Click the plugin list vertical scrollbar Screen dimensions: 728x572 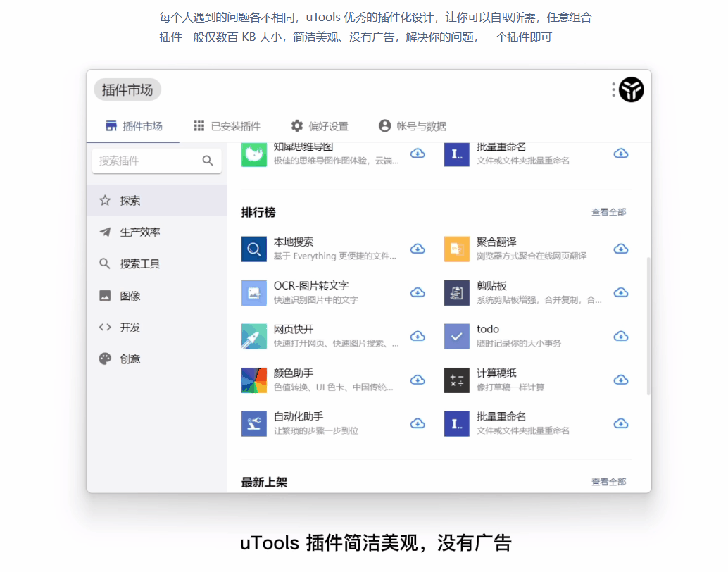[x=648, y=325]
